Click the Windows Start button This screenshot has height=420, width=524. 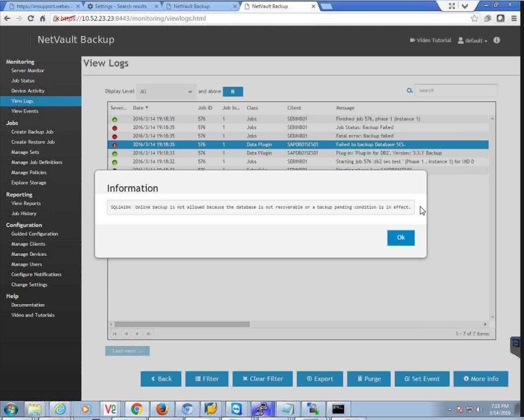(11, 409)
